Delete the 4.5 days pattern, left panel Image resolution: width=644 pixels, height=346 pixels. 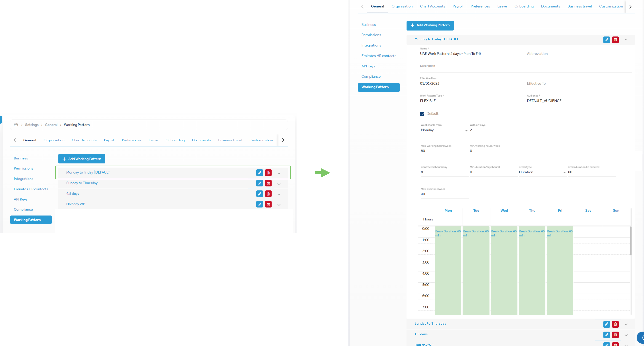pyautogui.click(x=268, y=194)
